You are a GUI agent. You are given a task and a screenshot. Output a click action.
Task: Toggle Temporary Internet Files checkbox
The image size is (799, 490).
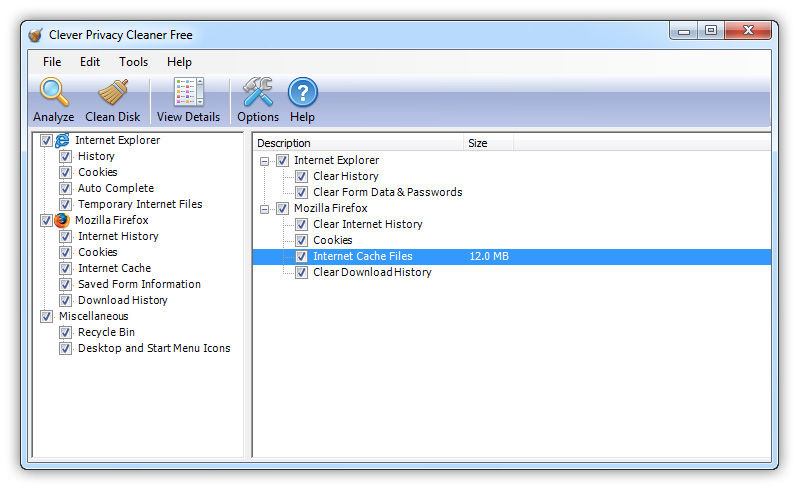[x=65, y=204]
